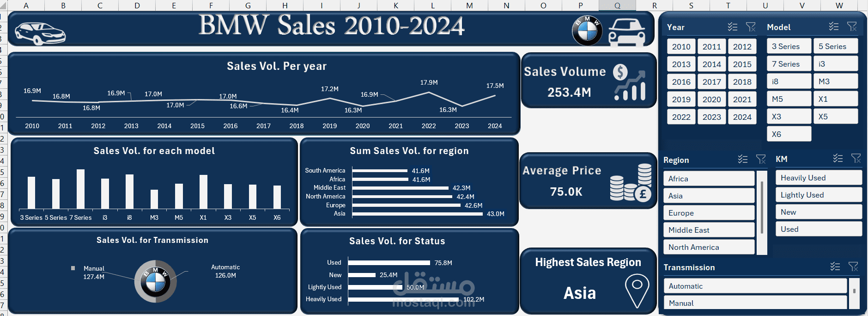The image size is (868, 316).
Task: Click the map pin location icon
Action: 637,291
